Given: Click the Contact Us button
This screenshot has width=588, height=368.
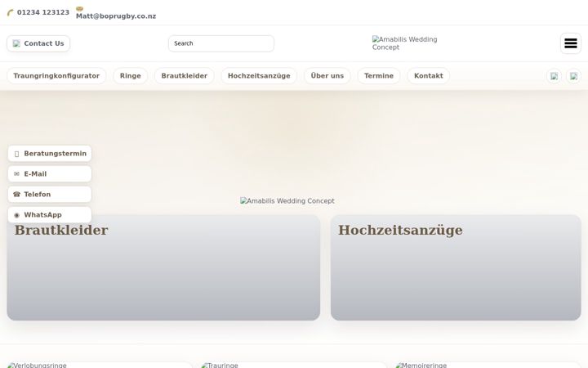Looking at the screenshot, I should click(x=38, y=43).
